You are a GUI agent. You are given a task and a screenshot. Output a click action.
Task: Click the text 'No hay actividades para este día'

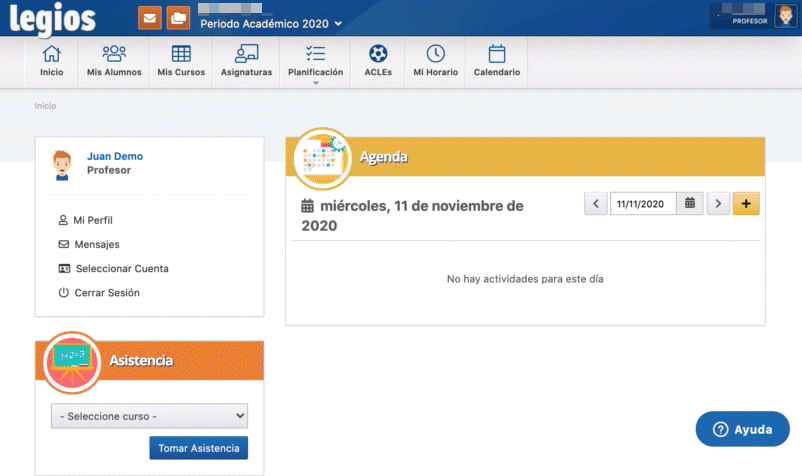[x=525, y=279]
